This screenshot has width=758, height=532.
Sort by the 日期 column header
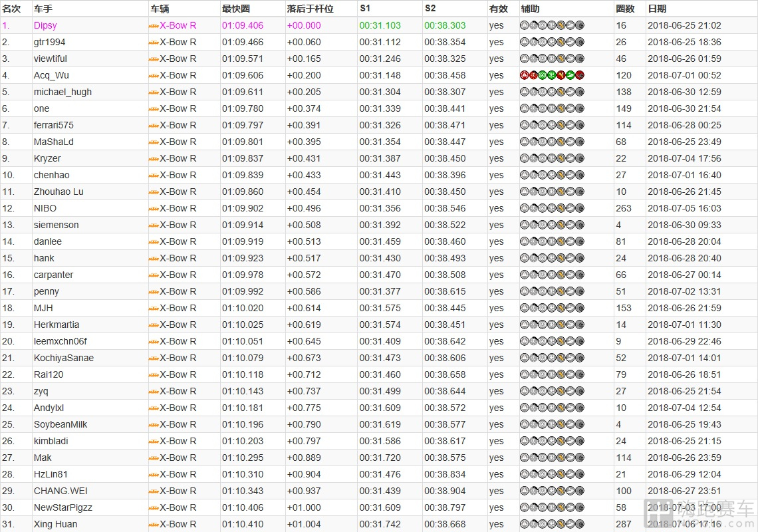(657, 9)
